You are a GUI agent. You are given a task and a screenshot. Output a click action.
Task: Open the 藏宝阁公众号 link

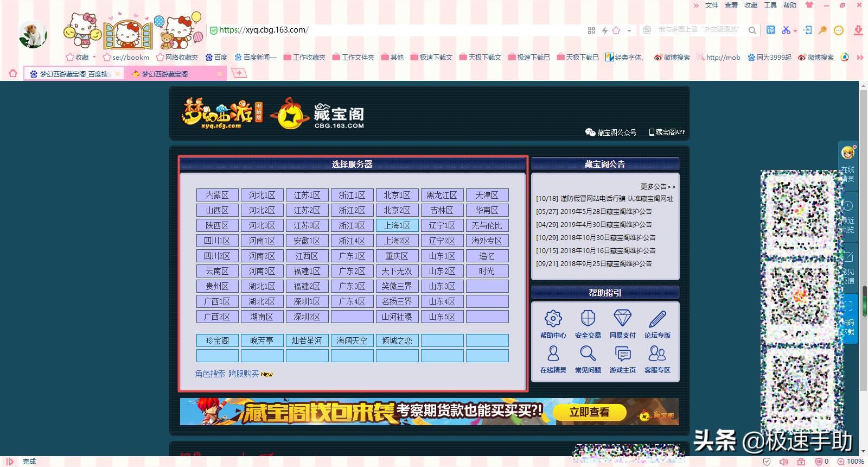click(x=610, y=132)
